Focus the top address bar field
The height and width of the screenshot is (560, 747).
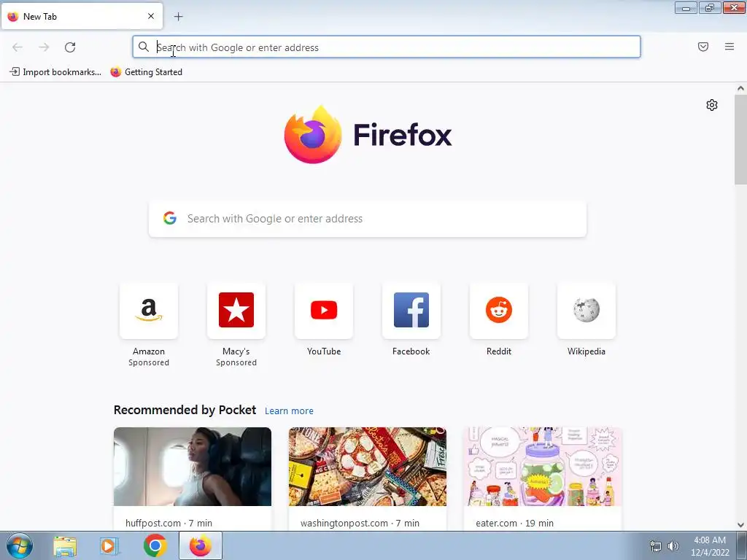point(387,47)
